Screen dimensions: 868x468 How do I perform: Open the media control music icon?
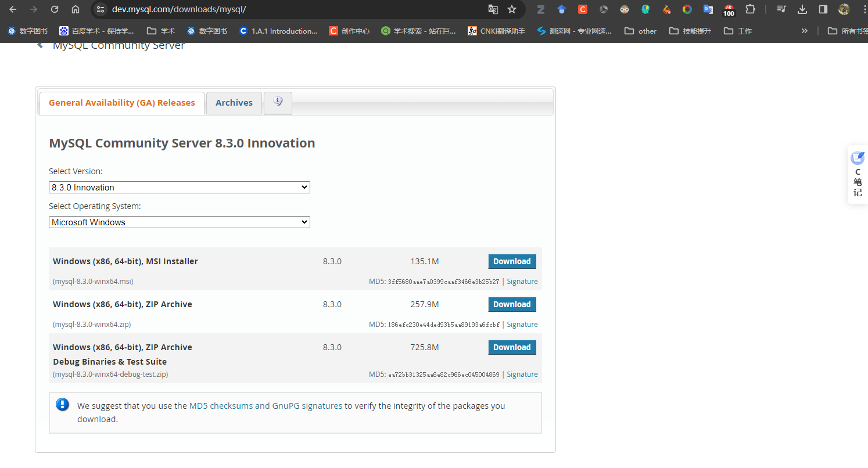click(781, 9)
